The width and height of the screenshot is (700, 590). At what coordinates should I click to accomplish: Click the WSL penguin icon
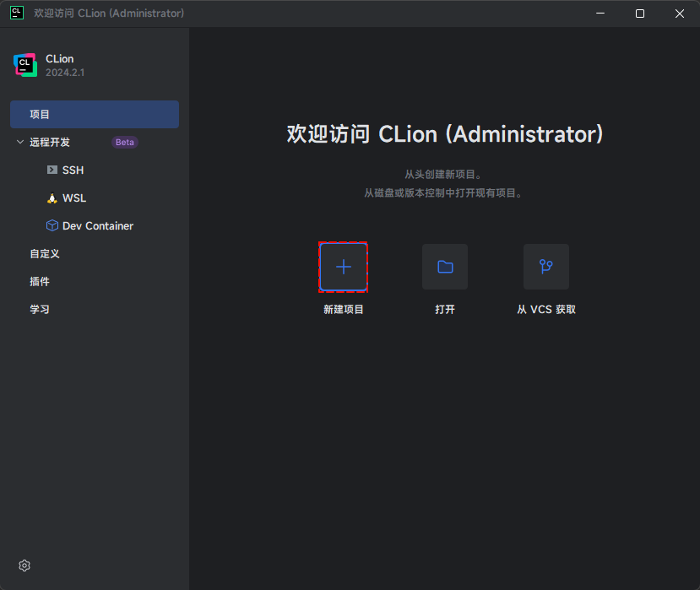52,198
